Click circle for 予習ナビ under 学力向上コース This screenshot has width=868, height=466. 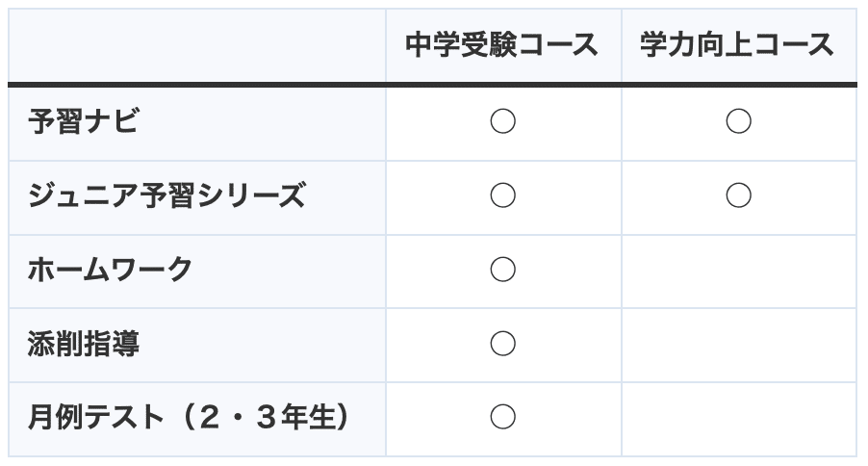point(738,121)
